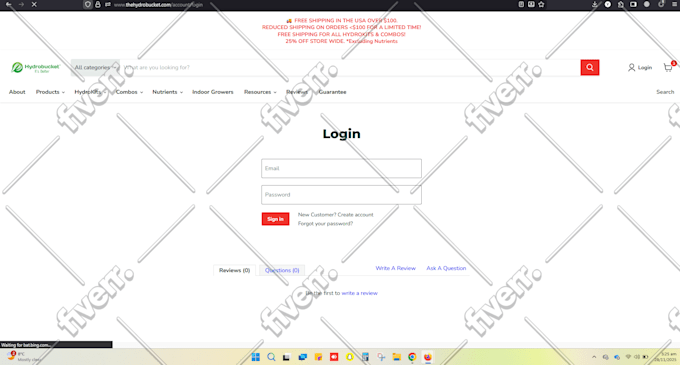Image resolution: width=680 pixels, height=365 pixels.
Task: Focus the 'What are you looking for?' search box
Action: 350,68
